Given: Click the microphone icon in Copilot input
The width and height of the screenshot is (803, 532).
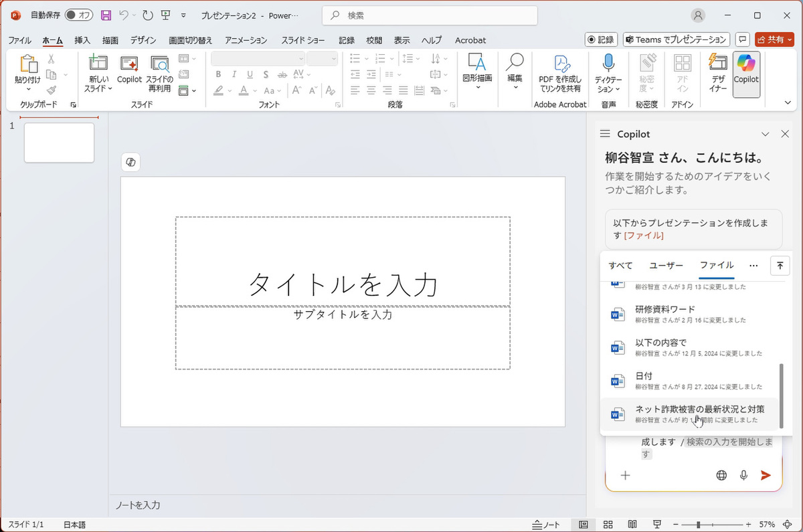Looking at the screenshot, I should [743, 475].
